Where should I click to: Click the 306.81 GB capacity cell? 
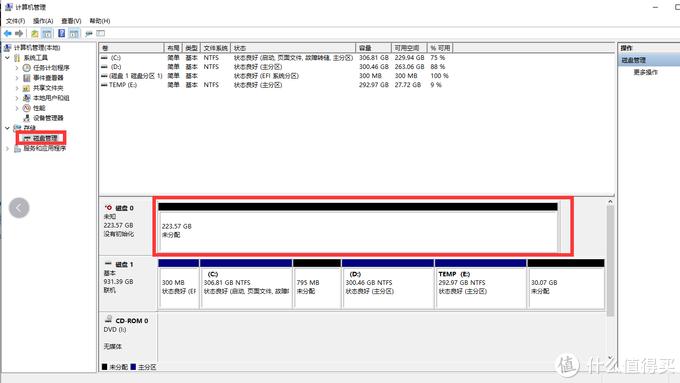374,58
